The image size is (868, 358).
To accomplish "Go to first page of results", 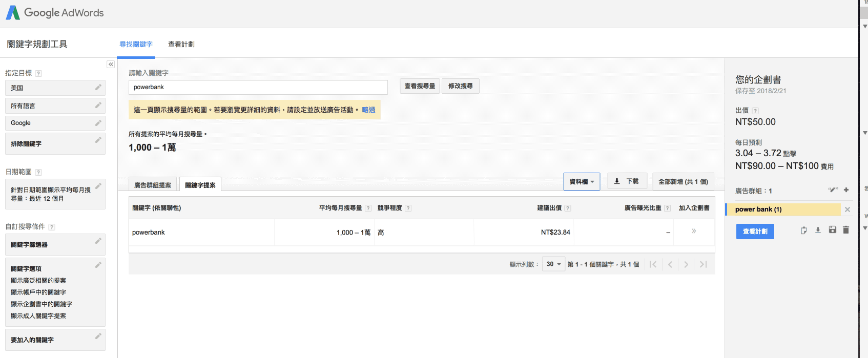I will [x=653, y=264].
